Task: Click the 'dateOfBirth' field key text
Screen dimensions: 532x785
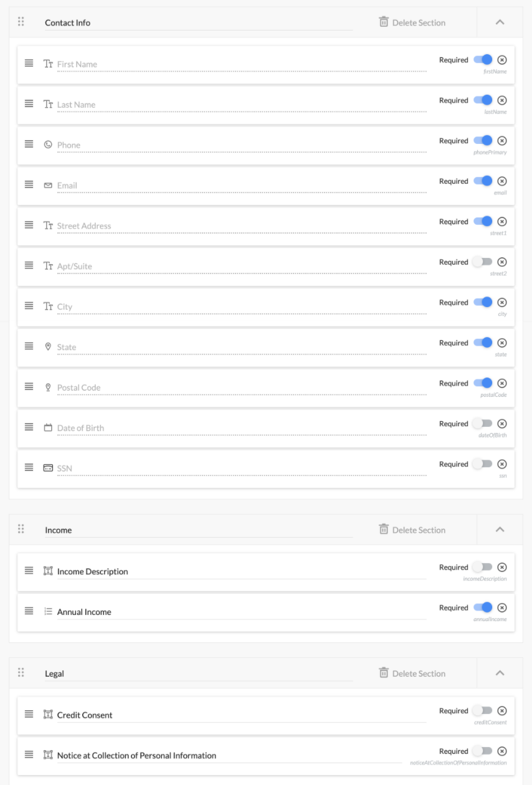Action: (492, 435)
